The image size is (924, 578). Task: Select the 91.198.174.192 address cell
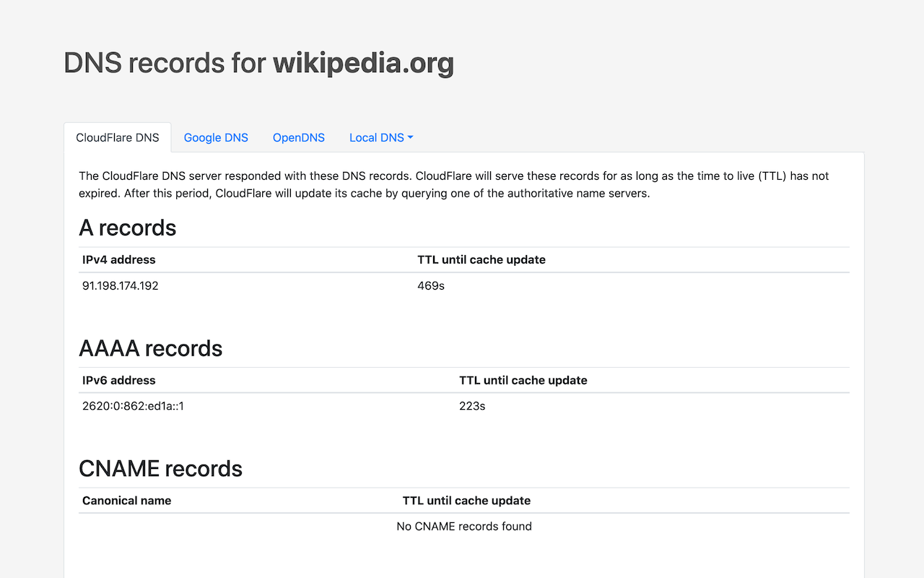(121, 285)
